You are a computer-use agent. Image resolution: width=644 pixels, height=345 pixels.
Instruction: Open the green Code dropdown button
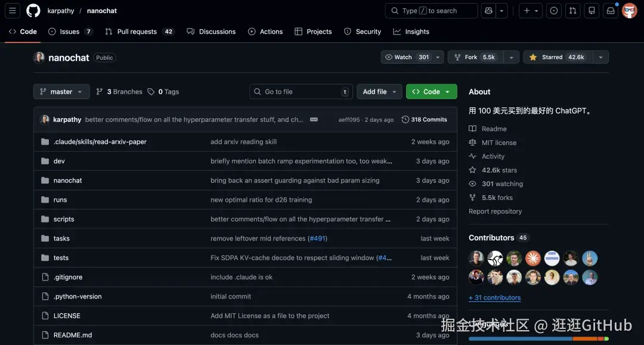(431, 92)
